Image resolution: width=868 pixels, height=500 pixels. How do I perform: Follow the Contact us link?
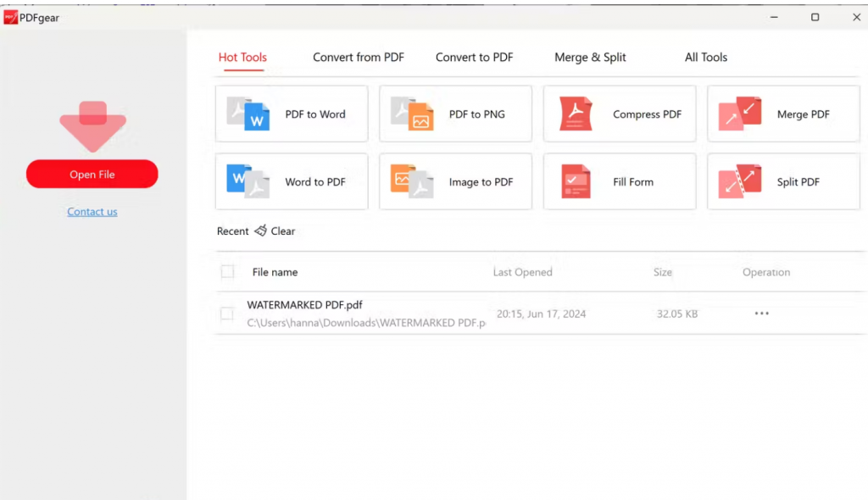[92, 212]
